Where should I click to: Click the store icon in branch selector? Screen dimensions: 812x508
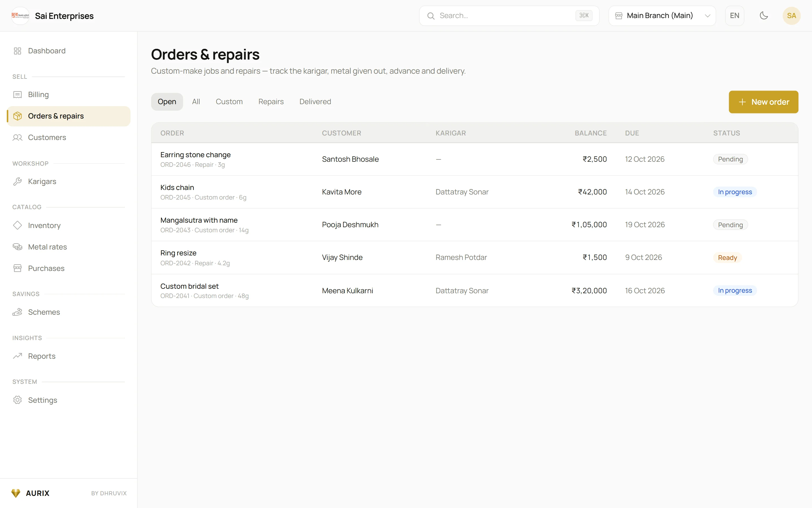click(x=619, y=16)
